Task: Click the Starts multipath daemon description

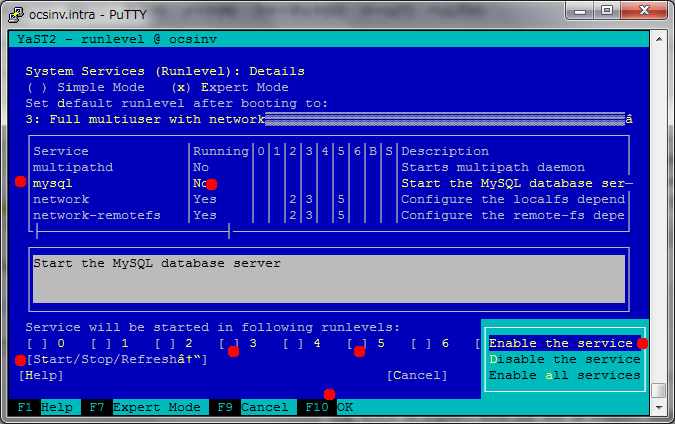Action: [493, 167]
